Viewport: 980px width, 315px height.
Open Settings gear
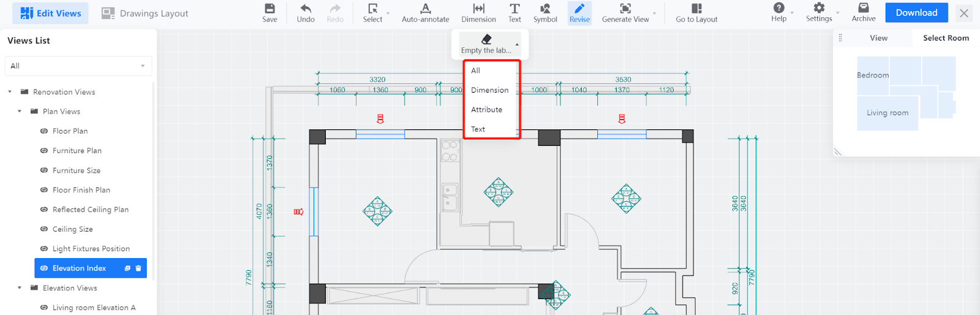tap(819, 8)
